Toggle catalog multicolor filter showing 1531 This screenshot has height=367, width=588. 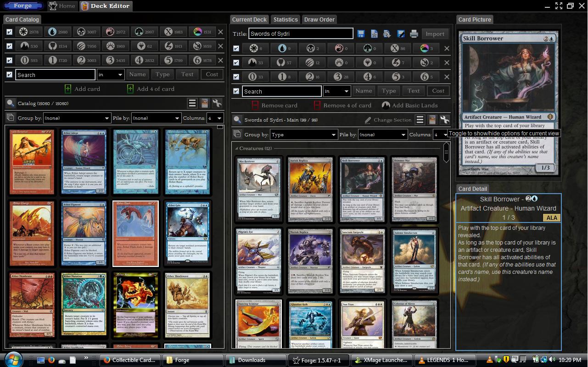click(202, 32)
